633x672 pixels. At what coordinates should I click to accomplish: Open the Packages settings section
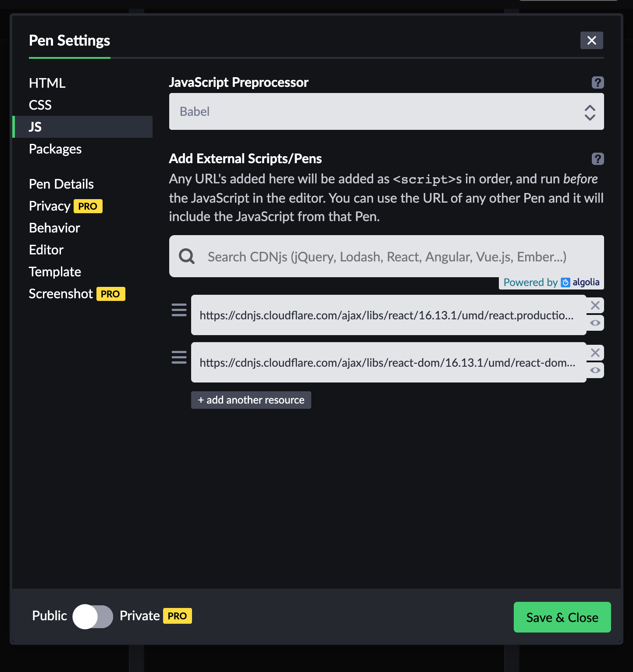coord(55,149)
